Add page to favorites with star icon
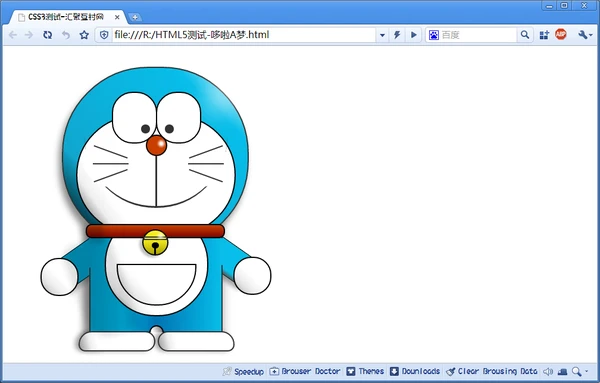Image resolution: width=600 pixels, height=383 pixels. 84,35
